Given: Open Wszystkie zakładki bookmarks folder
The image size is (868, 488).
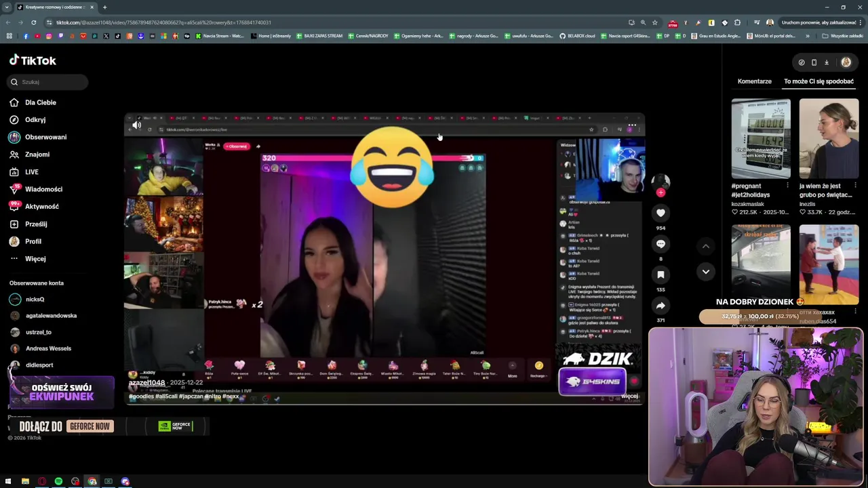Looking at the screenshot, I should 843,36.
